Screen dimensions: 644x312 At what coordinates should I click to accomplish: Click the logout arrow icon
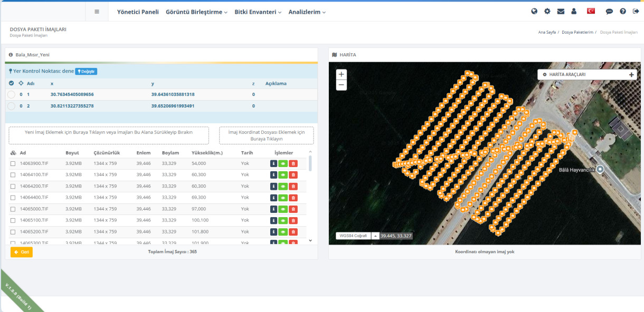[x=635, y=12]
